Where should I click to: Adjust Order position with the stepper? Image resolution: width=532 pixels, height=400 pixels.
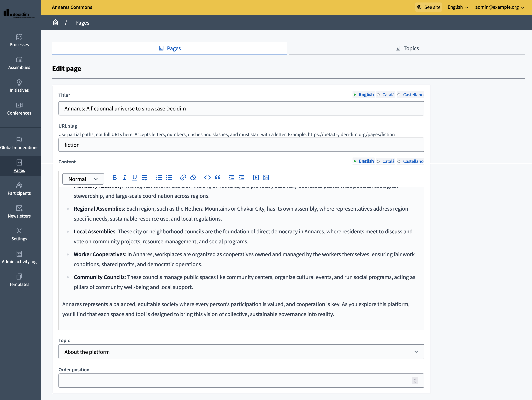pos(415,381)
